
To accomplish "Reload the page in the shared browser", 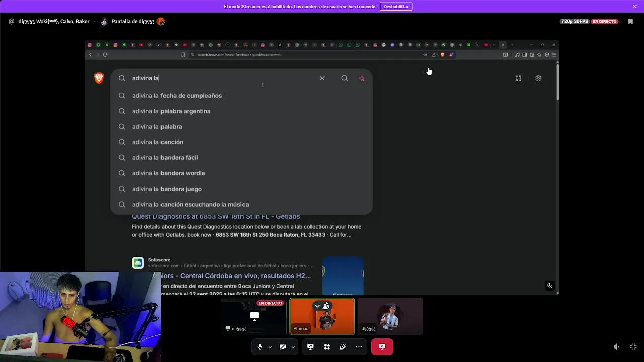I will click(105, 55).
